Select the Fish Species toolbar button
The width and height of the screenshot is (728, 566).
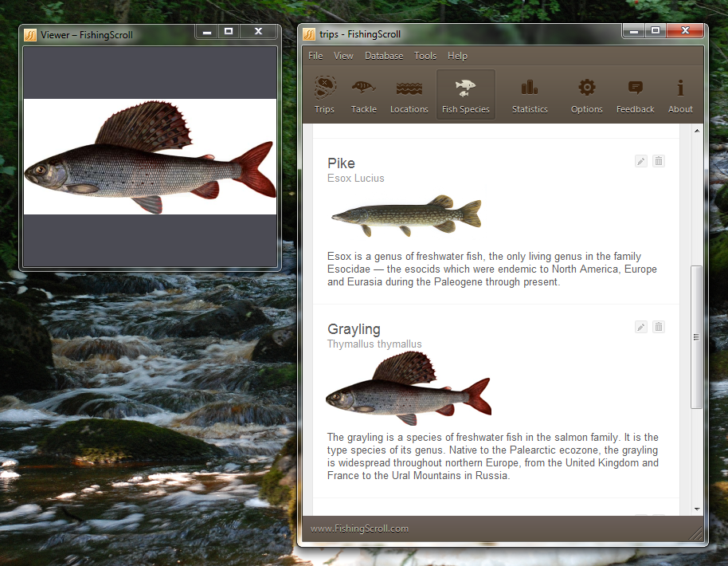[466, 95]
